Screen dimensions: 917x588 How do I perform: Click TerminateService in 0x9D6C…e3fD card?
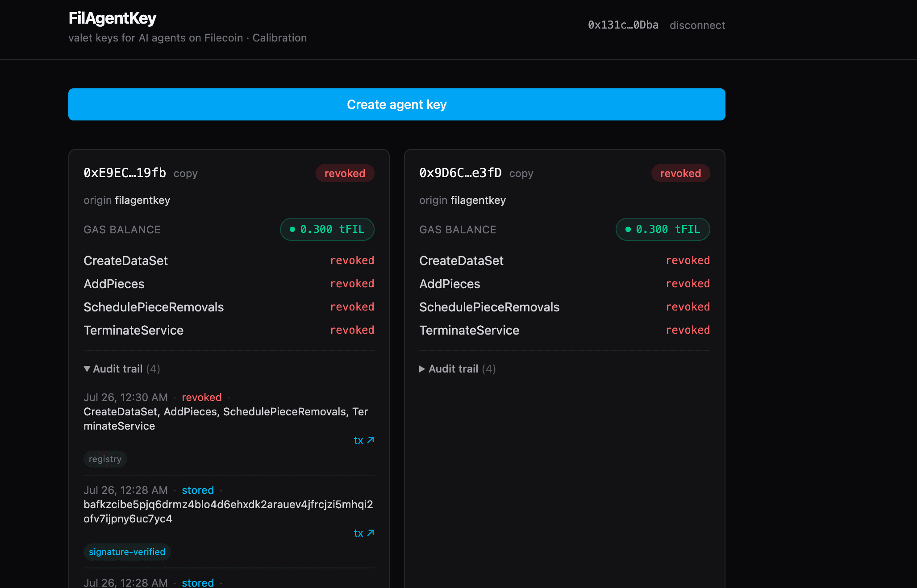click(469, 331)
